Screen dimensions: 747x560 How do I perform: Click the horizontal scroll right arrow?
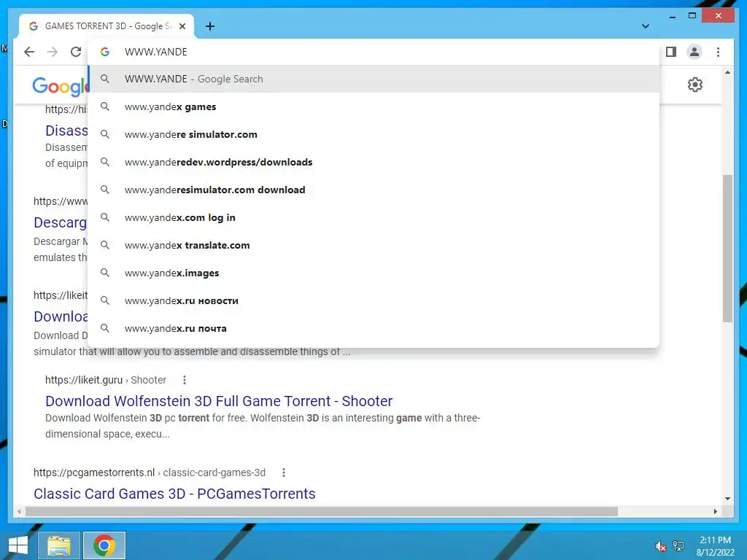[715, 511]
